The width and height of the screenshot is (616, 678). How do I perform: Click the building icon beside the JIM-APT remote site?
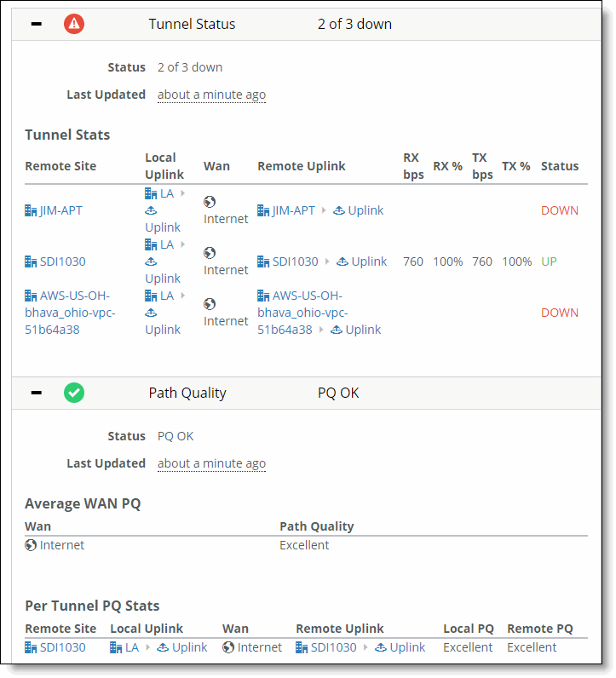[x=31, y=210]
